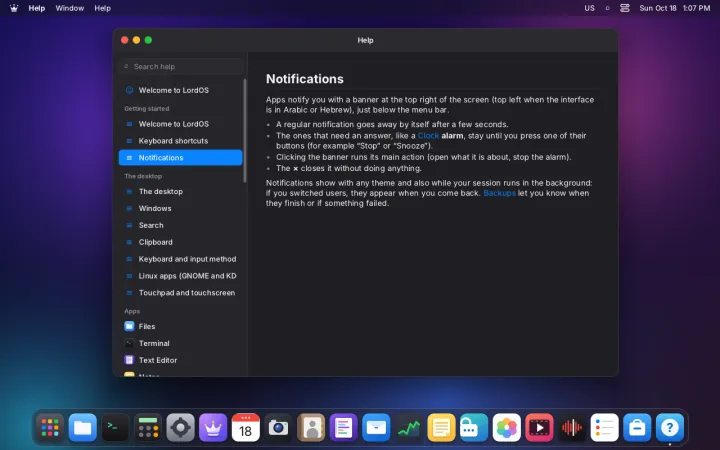Open the Files app help entry
This screenshot has width=720, height=450.
pyautogui.click(x=180, y=326)
